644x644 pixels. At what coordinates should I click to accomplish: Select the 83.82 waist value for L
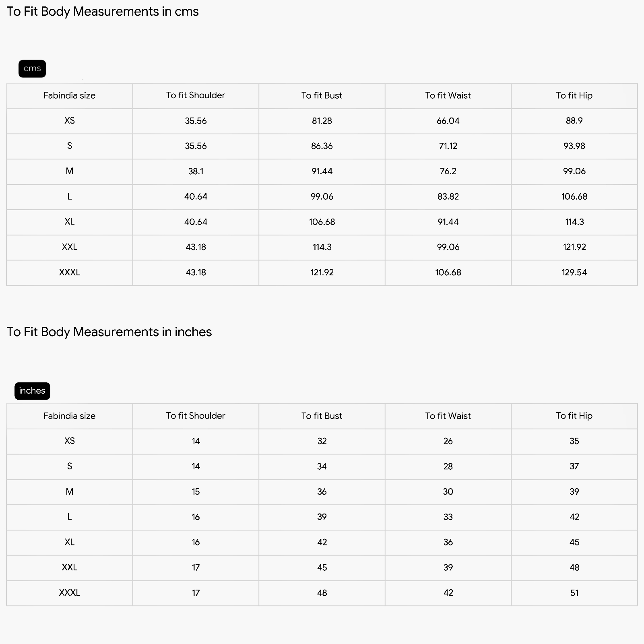448,197
